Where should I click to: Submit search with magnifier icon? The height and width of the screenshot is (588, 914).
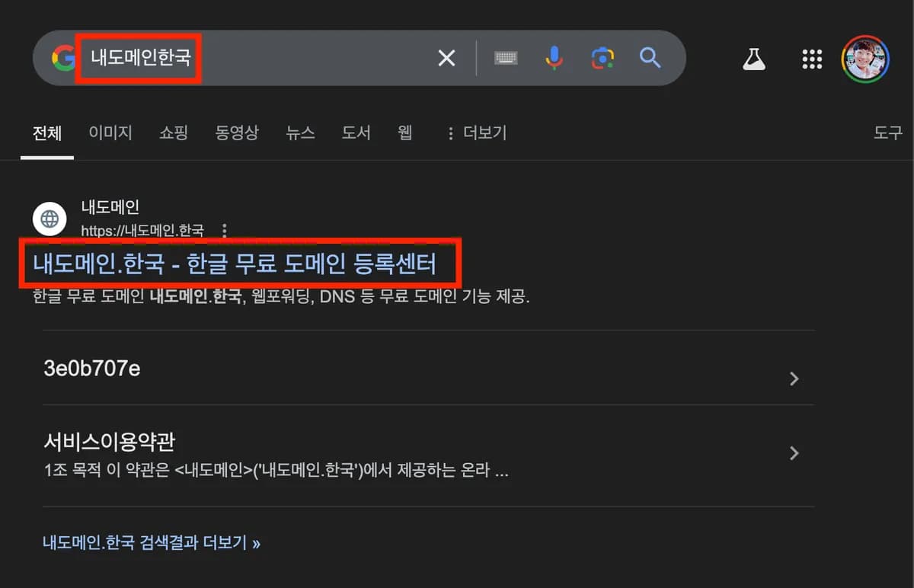tap(650, 58)
